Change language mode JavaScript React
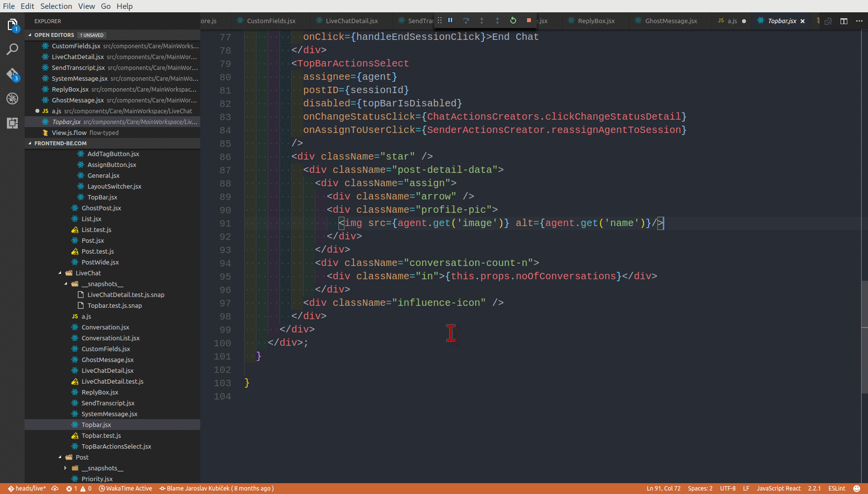The image size is (868, 494). click(x=778, y=489)
